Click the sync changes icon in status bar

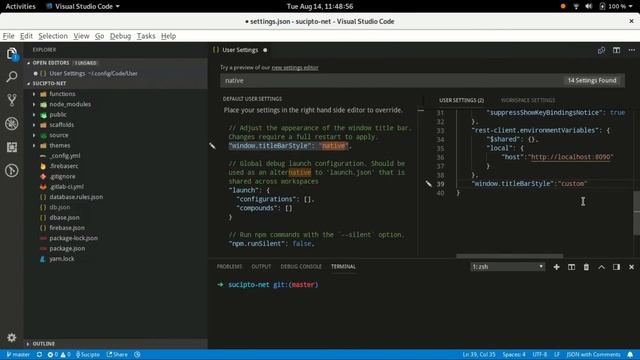click(39, 355)
